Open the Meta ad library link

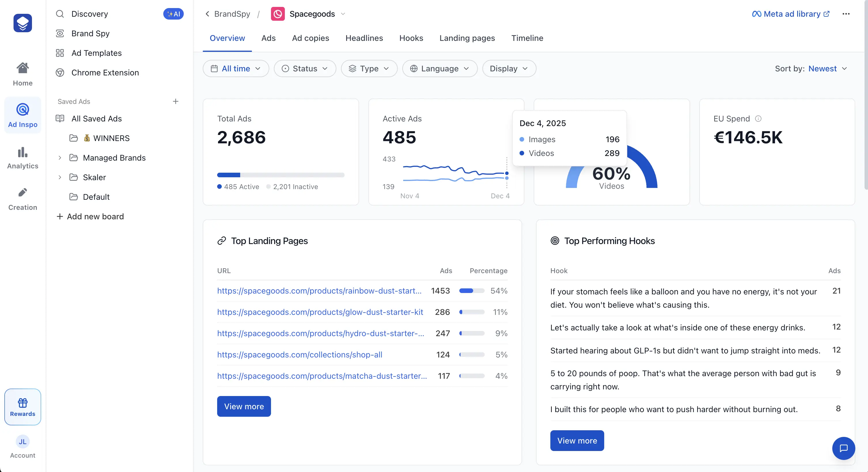coord(791,14)
